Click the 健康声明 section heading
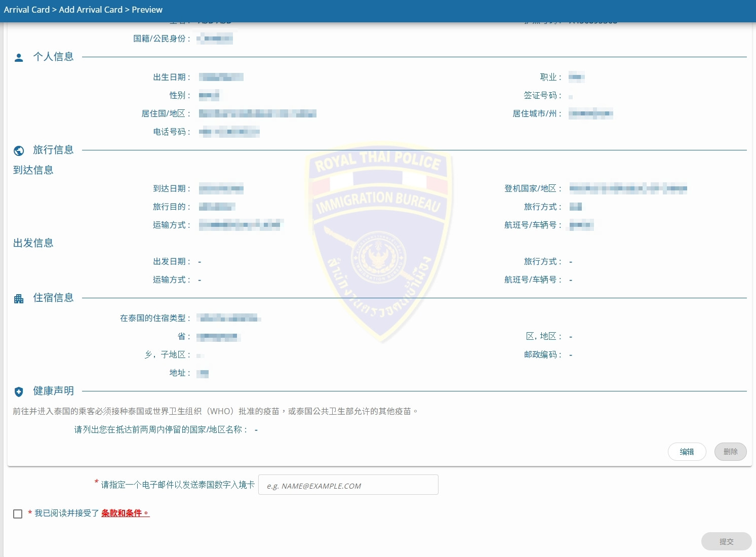 click(53, 391)
